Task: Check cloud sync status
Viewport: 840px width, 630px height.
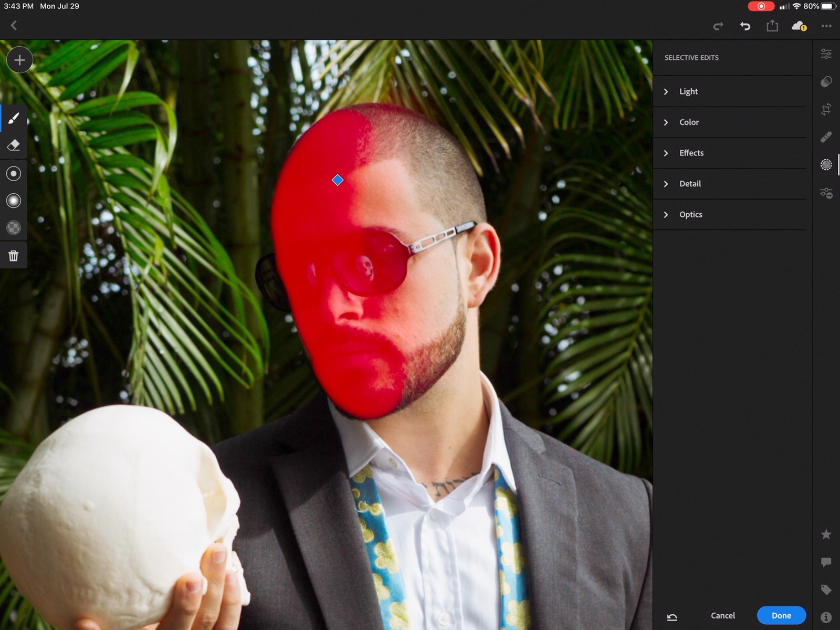Action: click(799, 26)
